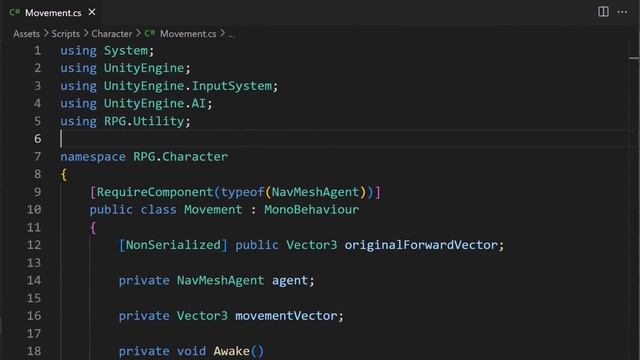Click line number 18 in gutter
The height and width of the screenshot is (360, 640).
pos(34,351)
